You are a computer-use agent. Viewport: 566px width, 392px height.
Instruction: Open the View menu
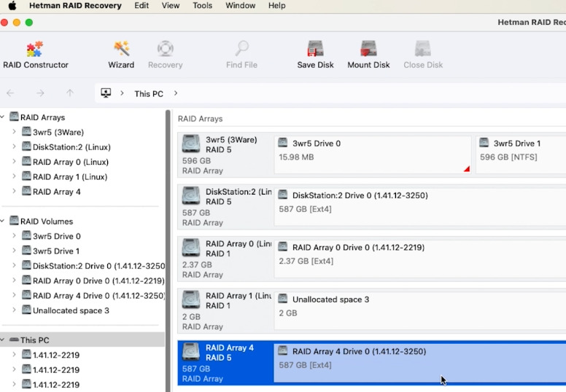click(x=171, y=6)
